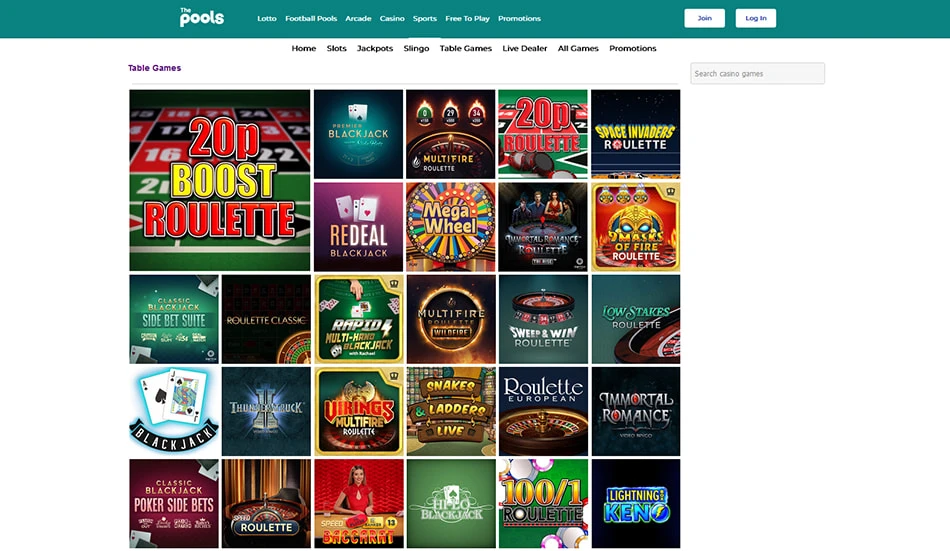This screenshot has height=551, width=950.
Task: Open Immortal Romance Roulette tile
Action: click(543, 227)
